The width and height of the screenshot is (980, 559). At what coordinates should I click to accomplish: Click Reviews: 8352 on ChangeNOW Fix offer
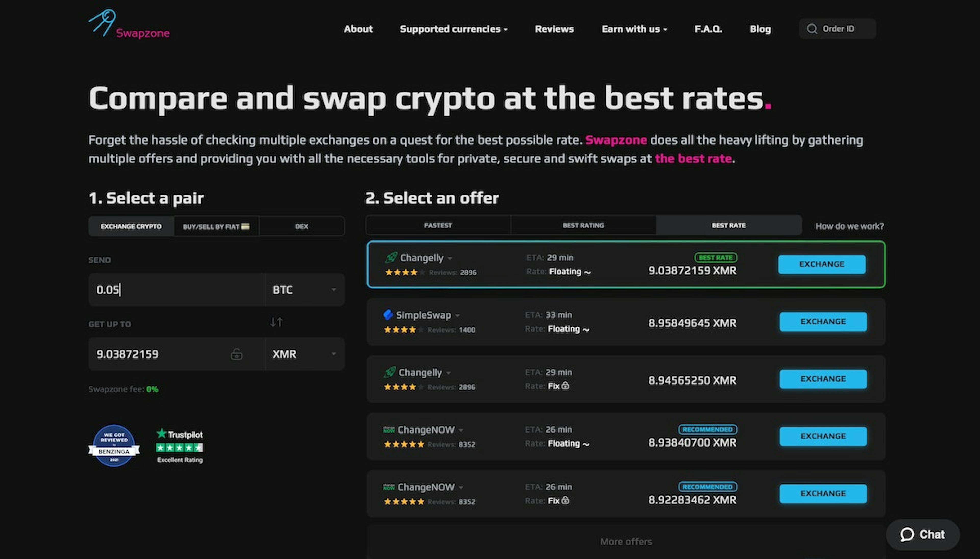[451, 502]
